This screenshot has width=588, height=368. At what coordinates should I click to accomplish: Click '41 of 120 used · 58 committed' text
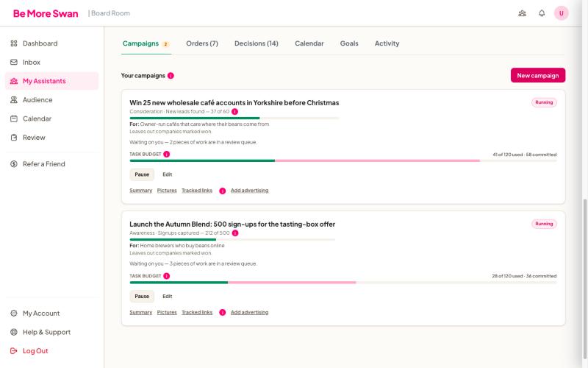524,155
